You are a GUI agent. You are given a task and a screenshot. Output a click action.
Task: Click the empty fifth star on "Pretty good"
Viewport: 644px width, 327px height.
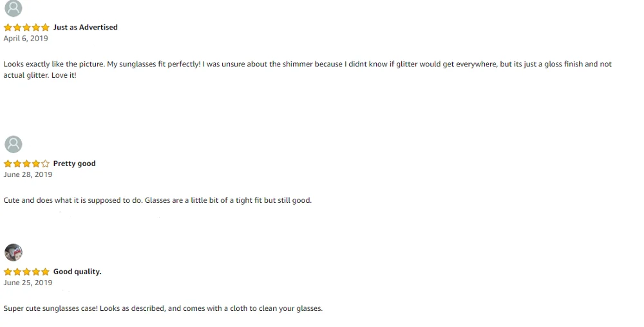click(45, 164)
